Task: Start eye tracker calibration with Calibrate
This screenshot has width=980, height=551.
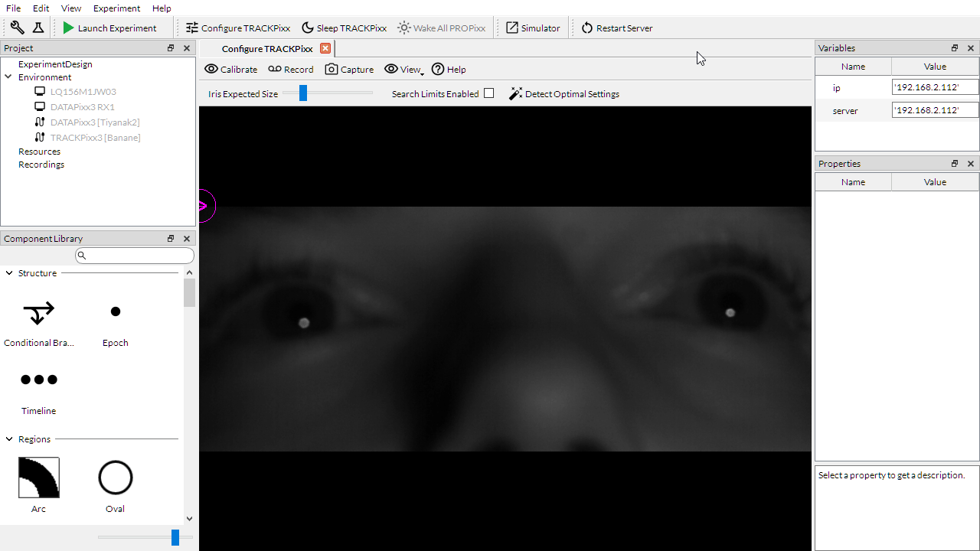Action: (230, 69)
